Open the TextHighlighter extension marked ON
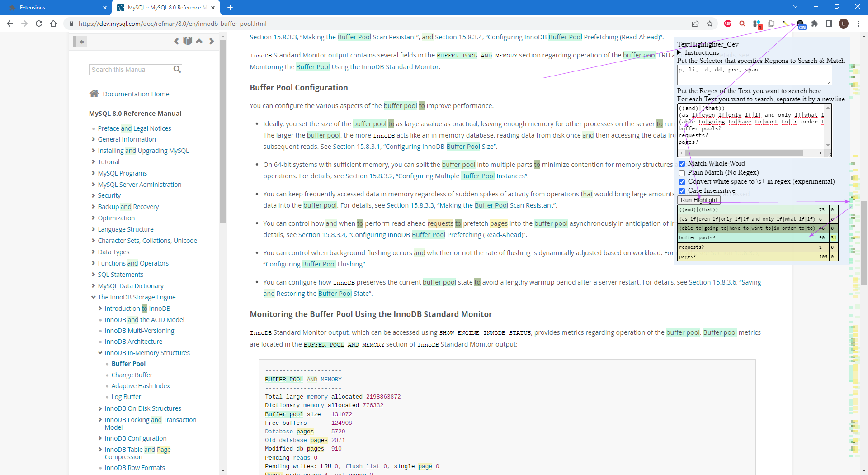This screenshot has width=868, height=475. [801, 24]
